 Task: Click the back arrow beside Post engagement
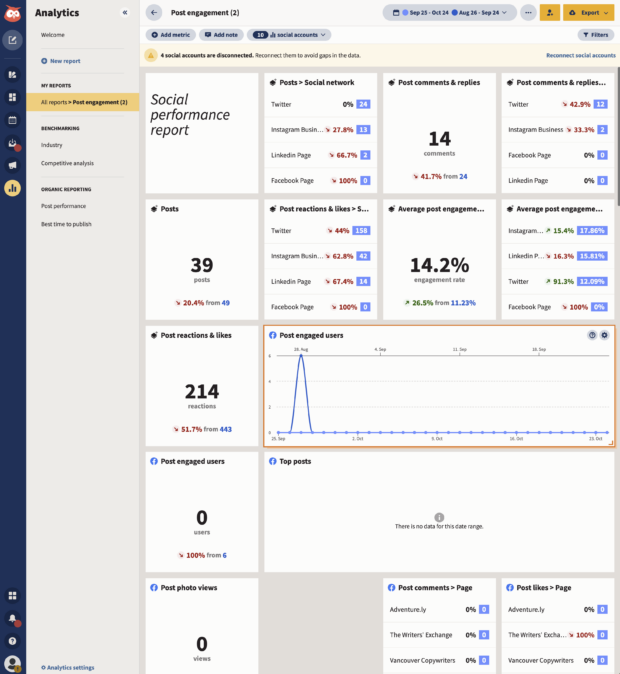(153, 12)
